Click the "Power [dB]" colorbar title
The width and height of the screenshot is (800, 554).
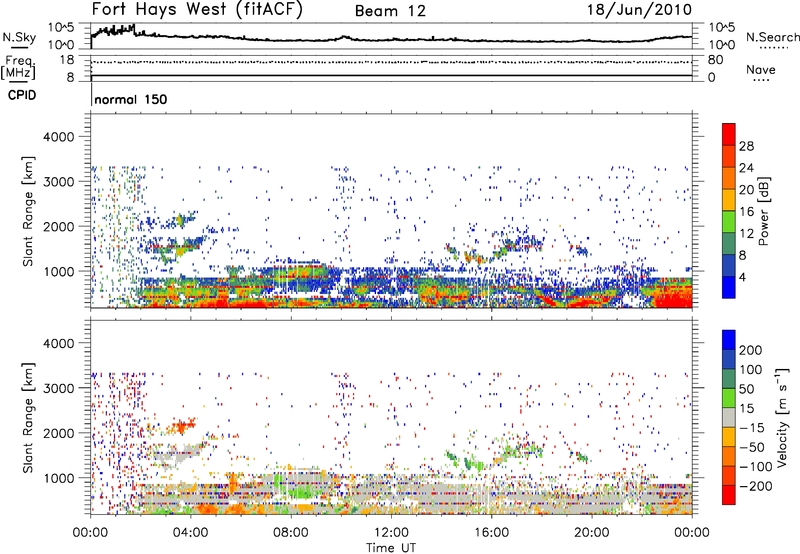click(x=764, y=211)
